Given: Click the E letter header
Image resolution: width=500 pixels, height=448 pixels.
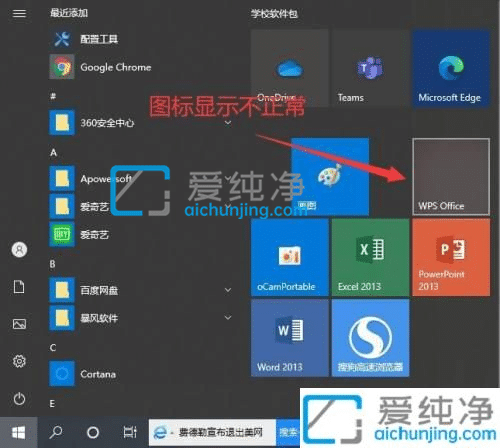Looking at the screenshot, I should pos(52,404).
